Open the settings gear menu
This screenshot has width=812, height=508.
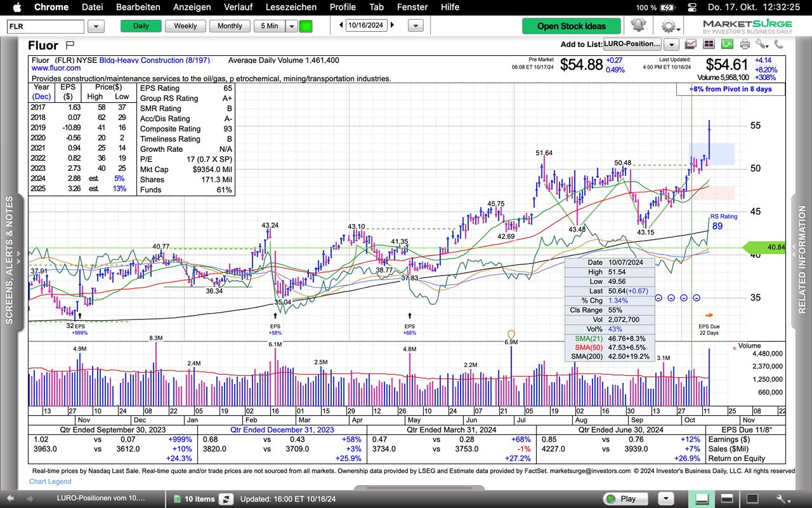coord(667,26)
